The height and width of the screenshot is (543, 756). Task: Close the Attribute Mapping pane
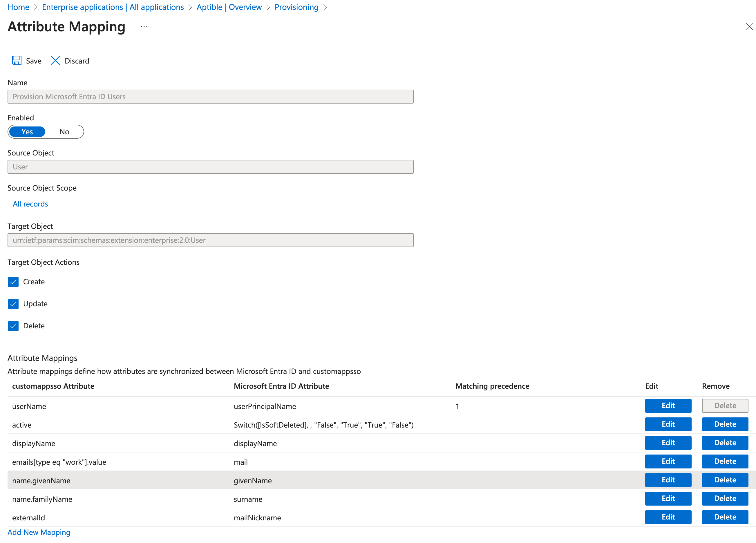[749, 27]
